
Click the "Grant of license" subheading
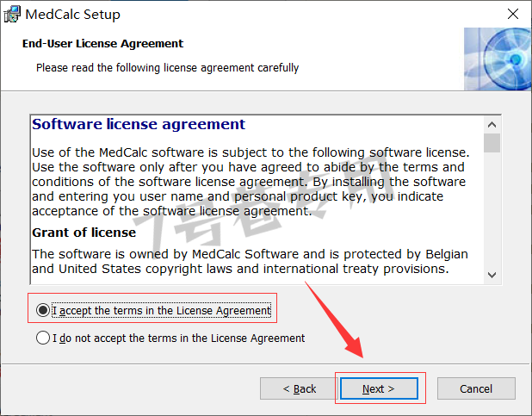(x=84, y=233)
